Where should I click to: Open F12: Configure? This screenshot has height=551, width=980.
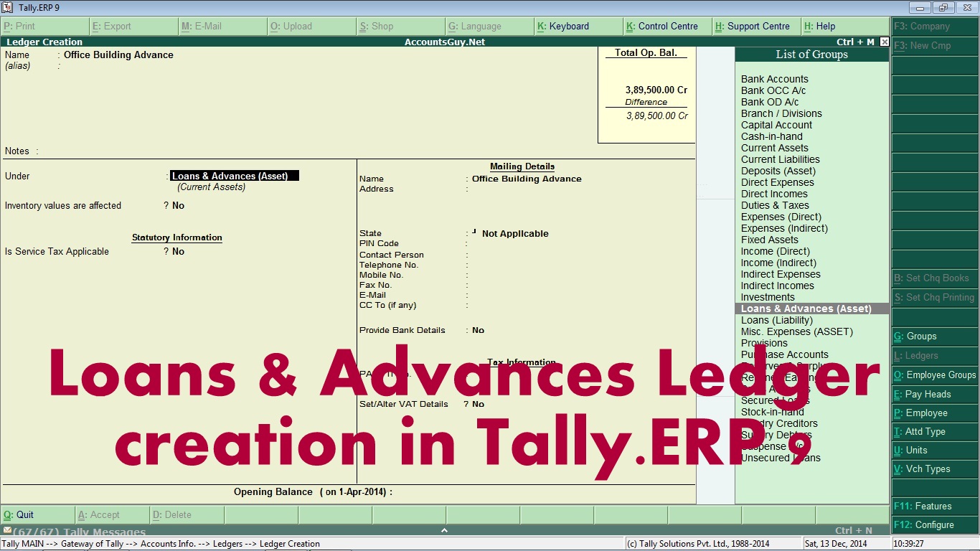tap(935, 525)
